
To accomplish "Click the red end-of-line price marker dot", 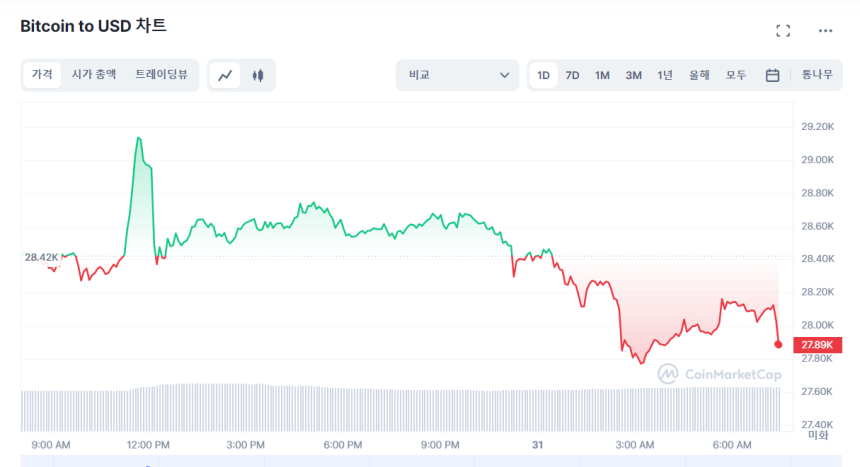I will pos(778,344).
